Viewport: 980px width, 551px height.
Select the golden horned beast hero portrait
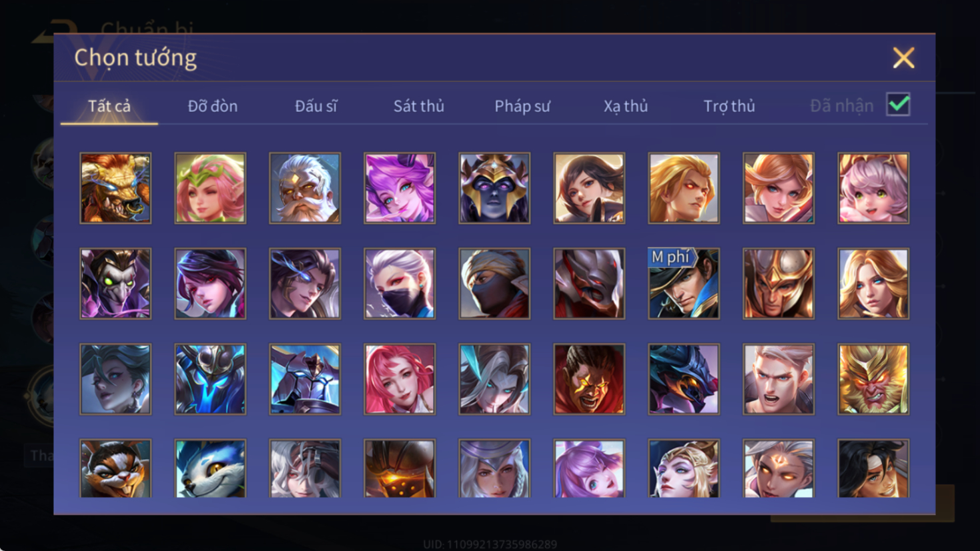[115, 188]
